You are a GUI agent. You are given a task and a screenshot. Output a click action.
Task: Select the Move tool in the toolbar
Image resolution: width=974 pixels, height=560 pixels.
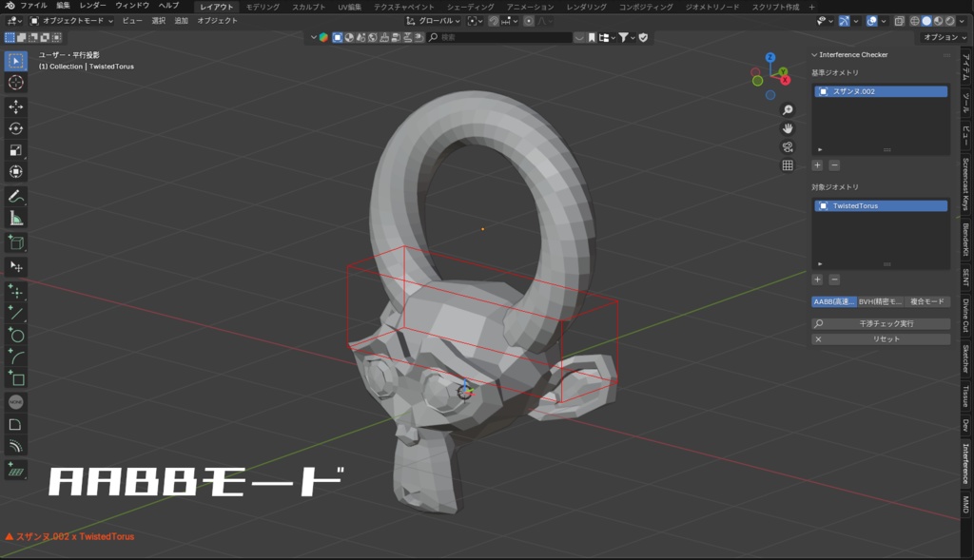pos(14,107)
